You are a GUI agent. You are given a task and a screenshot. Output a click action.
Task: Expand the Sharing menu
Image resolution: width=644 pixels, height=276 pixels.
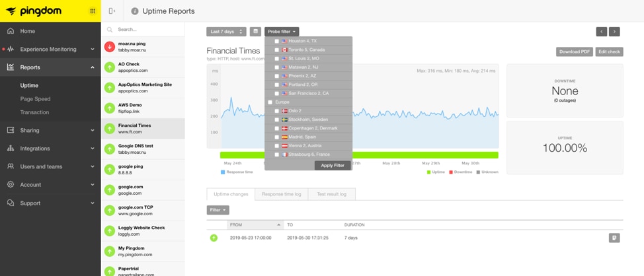93,131
